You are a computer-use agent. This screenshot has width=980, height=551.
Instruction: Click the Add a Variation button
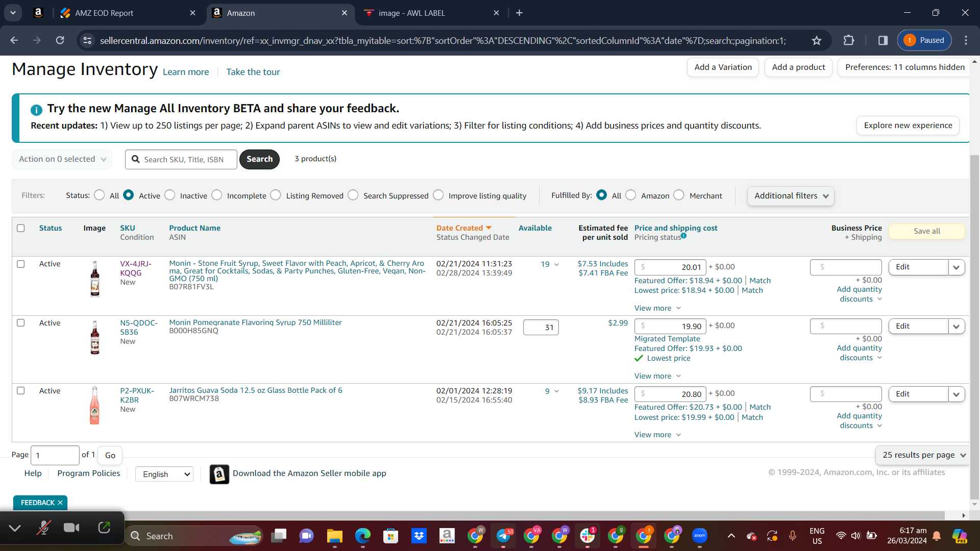[x=723, y=67]
